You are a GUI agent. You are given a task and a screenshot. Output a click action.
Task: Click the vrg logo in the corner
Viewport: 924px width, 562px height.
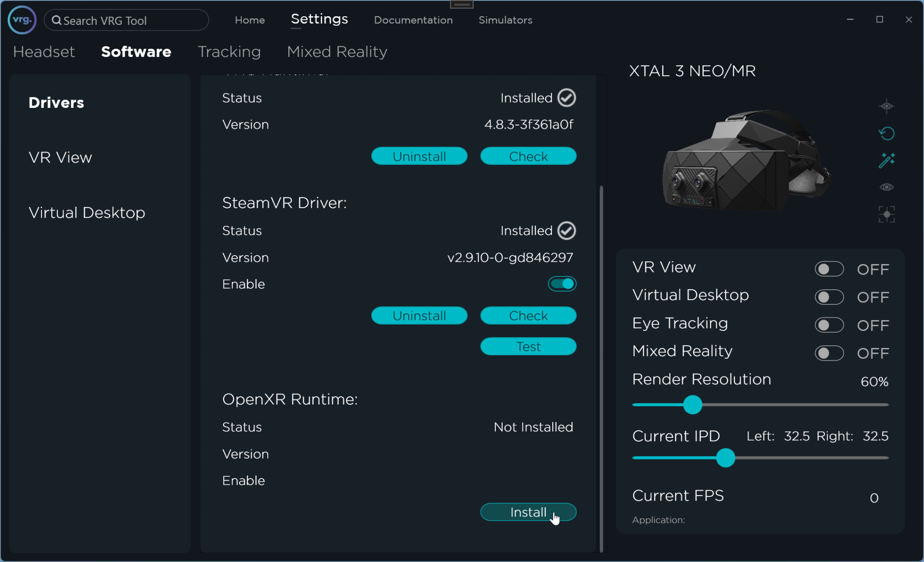21,20
